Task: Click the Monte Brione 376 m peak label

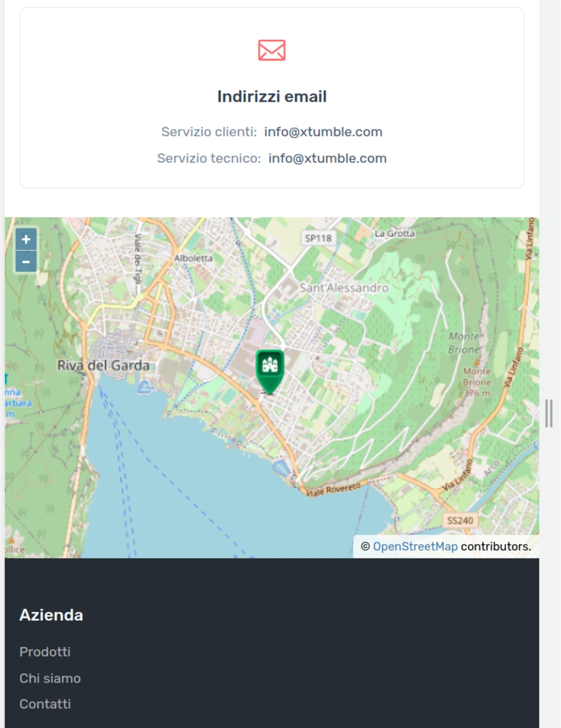Action: tap(477, 382)
